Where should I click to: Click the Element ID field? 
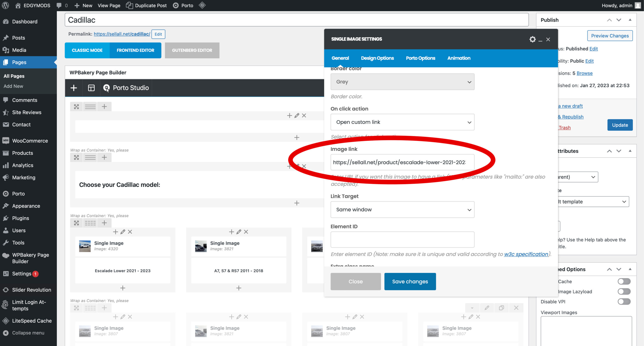coord(402,239)
